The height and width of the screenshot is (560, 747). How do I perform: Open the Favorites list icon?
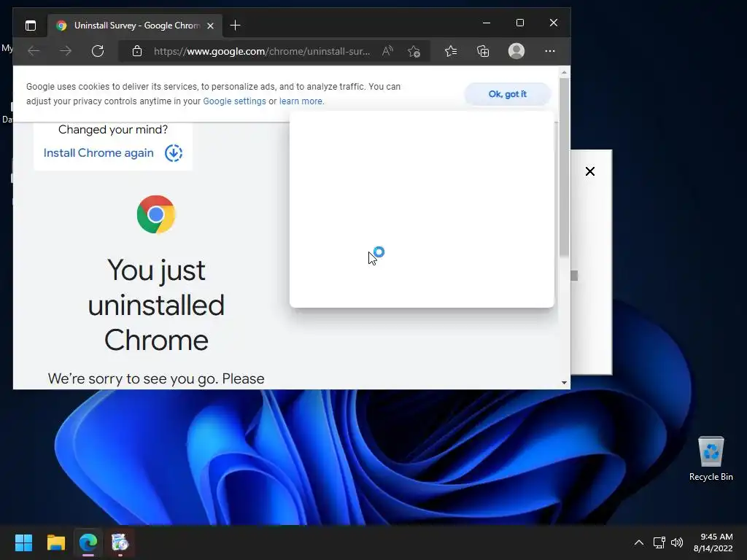pyautogui.click(x=451, y=51)
